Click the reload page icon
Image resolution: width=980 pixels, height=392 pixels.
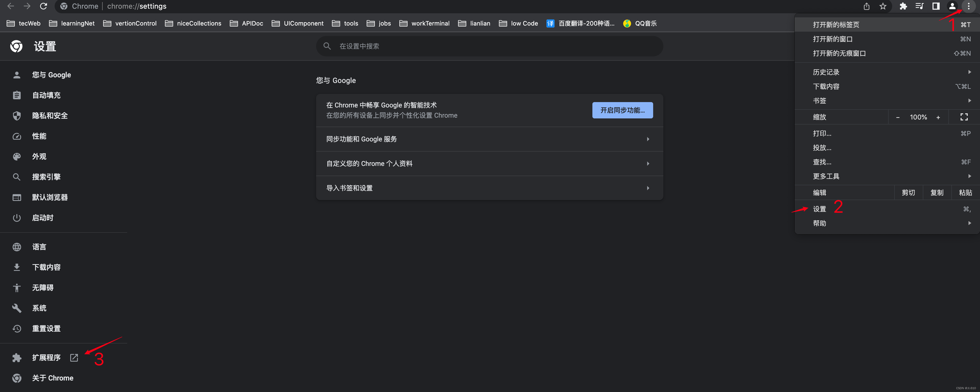[43, 6]
